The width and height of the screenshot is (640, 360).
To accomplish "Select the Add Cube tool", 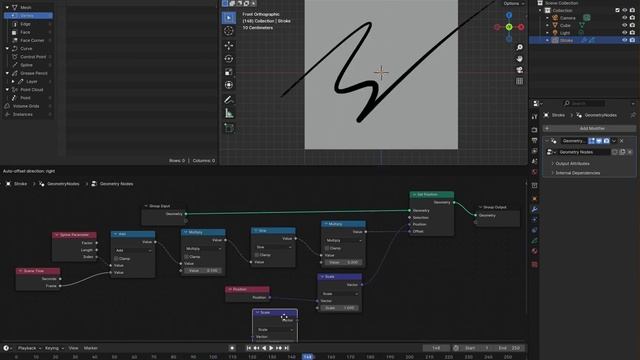I will click(x=229, y=128).
